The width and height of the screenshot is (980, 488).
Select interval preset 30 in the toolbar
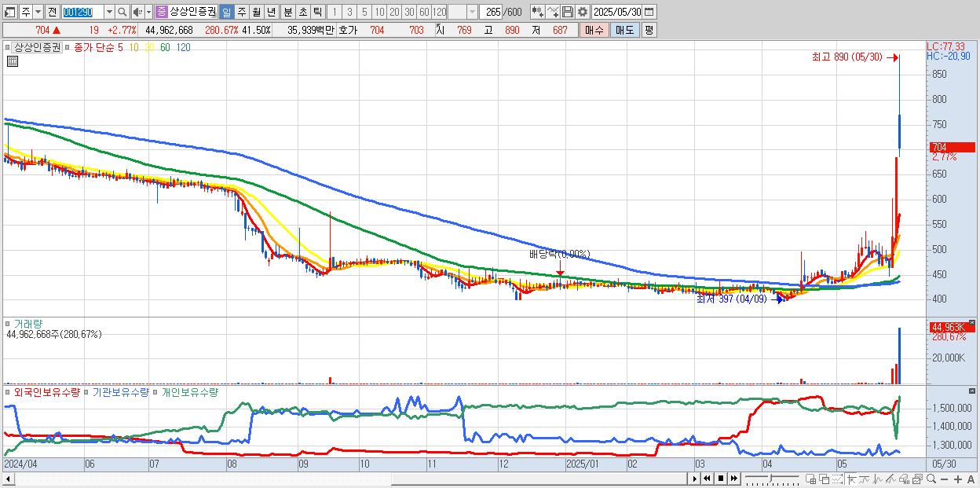tap(409, 12)
